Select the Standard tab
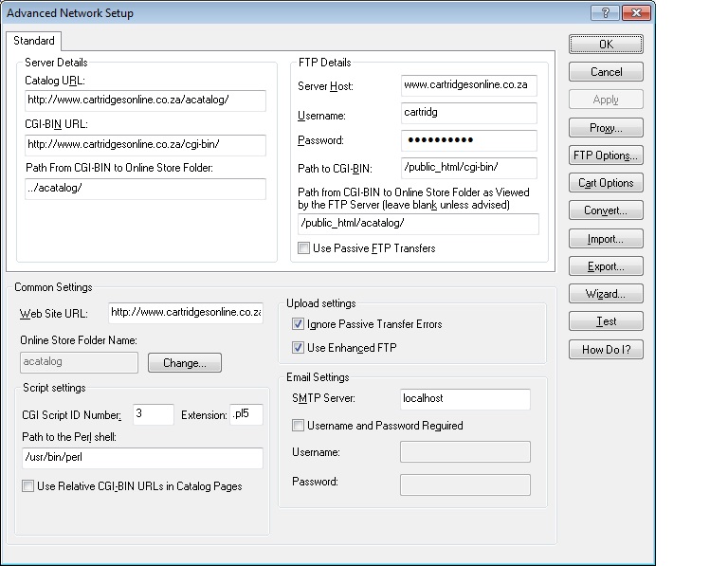This screenshot has height=566, width=728. click(34, 41)
